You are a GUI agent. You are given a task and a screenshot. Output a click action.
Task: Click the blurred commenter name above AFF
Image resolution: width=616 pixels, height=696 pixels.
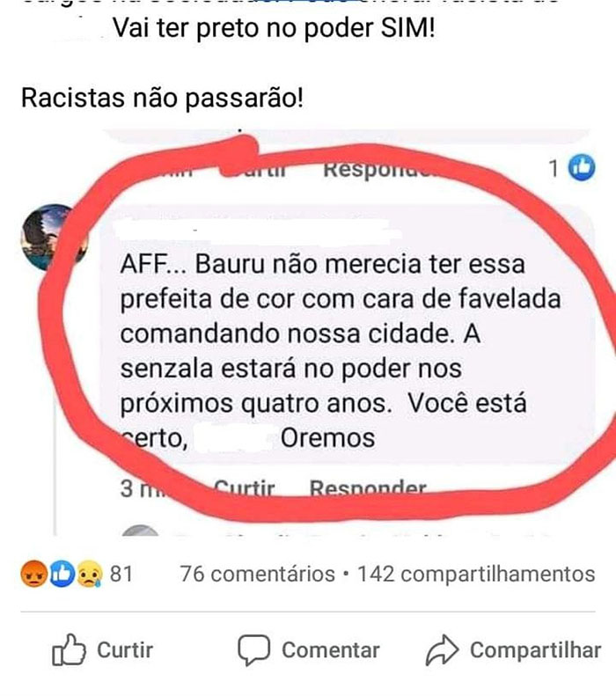coord(251,231)
